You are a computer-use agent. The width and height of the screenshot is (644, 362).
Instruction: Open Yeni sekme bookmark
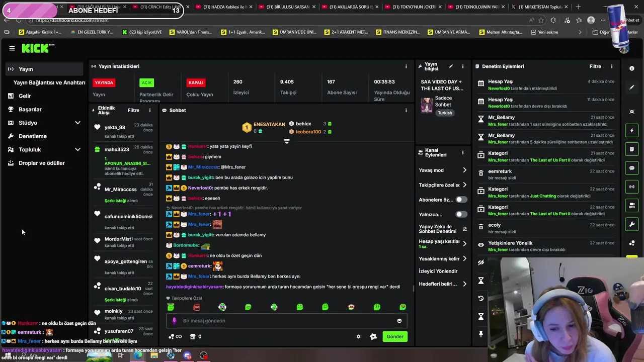(543, 32)
